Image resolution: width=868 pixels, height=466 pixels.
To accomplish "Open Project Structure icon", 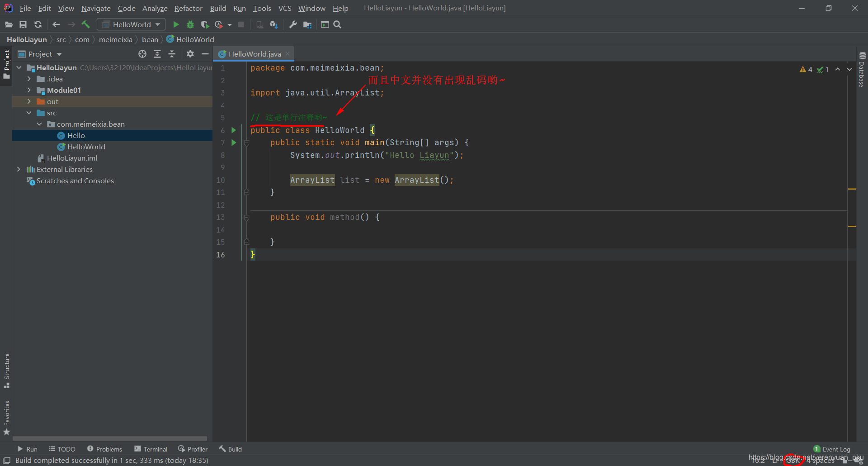I will click(307, 24).
